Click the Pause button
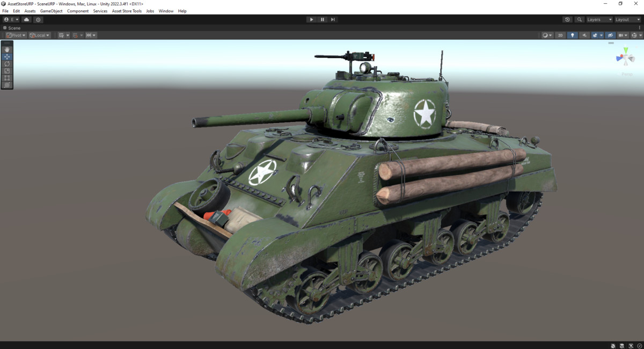The image size is (644, 349). coord(322,19)
